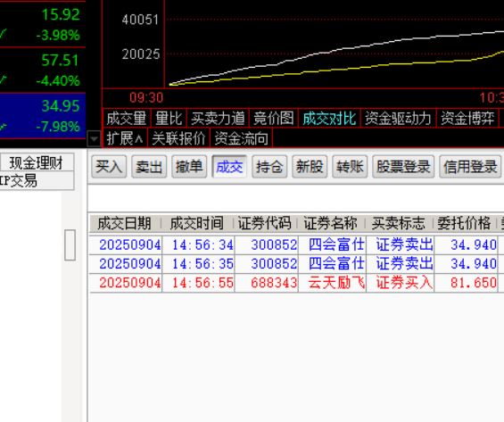
Task: Sort by the 成交时间 column header
Action: [197, 223]
